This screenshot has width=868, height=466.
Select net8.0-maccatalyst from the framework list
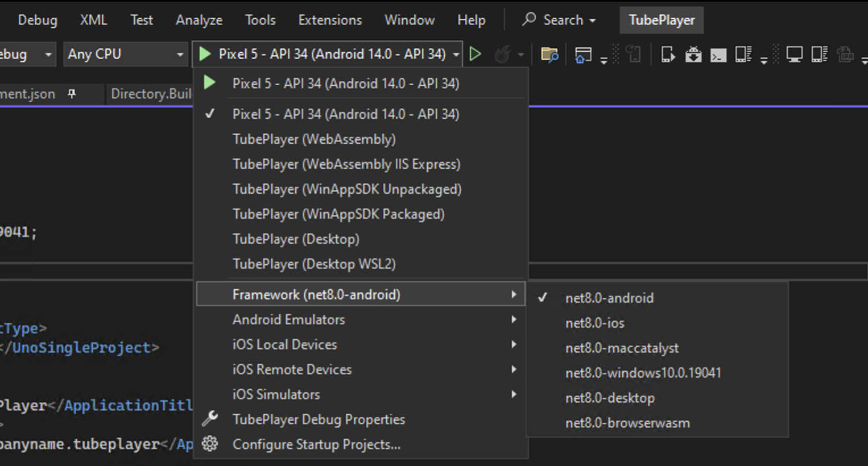click(622, 348)
